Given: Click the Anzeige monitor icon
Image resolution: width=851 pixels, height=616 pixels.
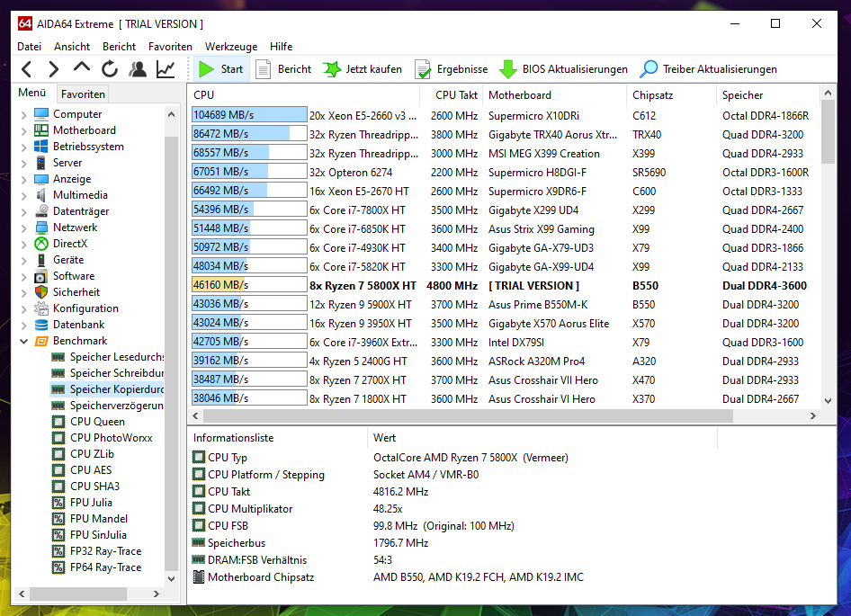Looking at the screenshot, I should click(41, 179).
